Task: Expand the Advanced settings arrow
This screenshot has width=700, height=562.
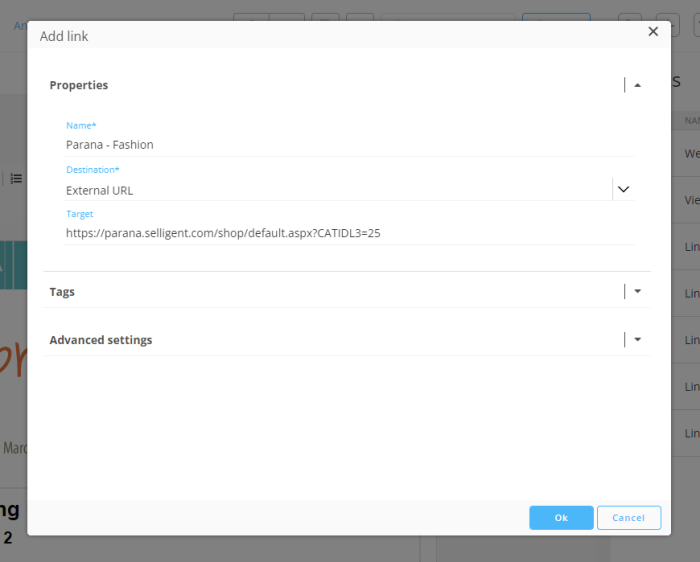Action: (x=638, y=340)
